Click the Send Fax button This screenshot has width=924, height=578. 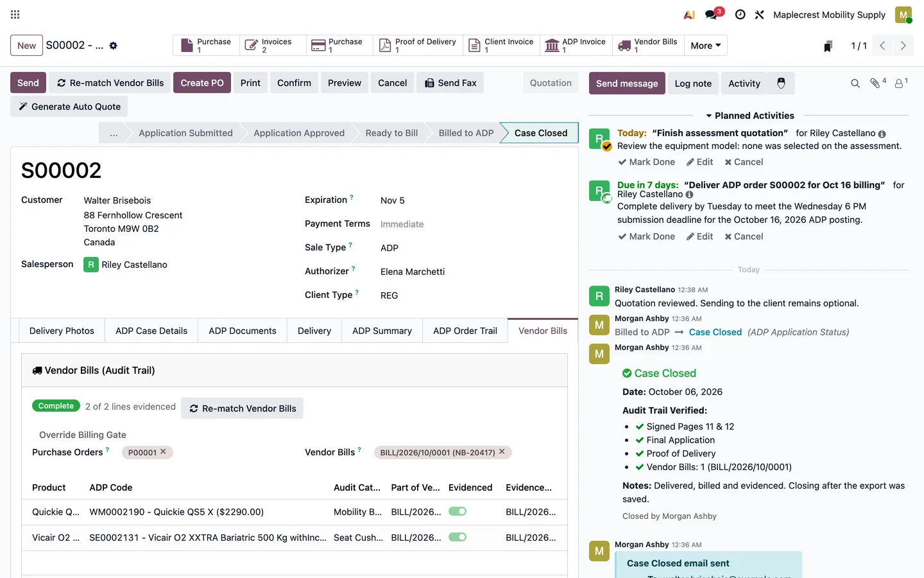450,83
